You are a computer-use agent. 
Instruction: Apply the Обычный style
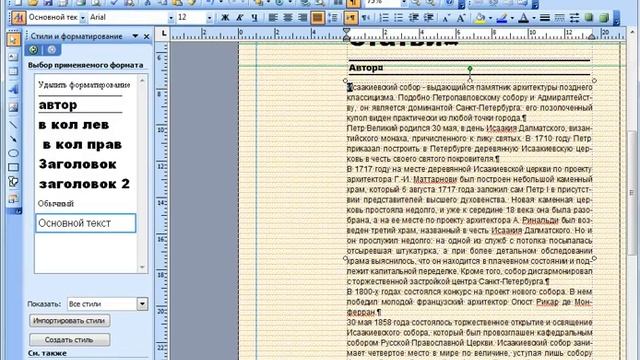[56, 203]
